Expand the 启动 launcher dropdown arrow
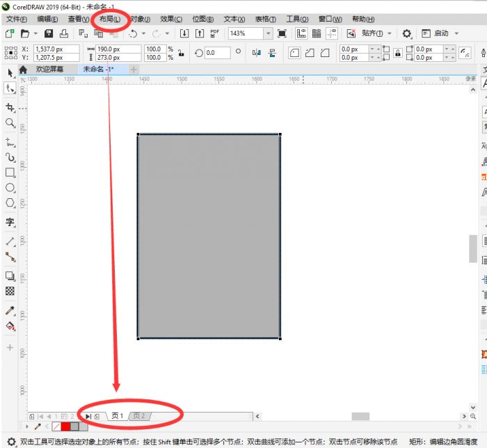The width and height of the screenshot is (487, 448). [456, 33]
